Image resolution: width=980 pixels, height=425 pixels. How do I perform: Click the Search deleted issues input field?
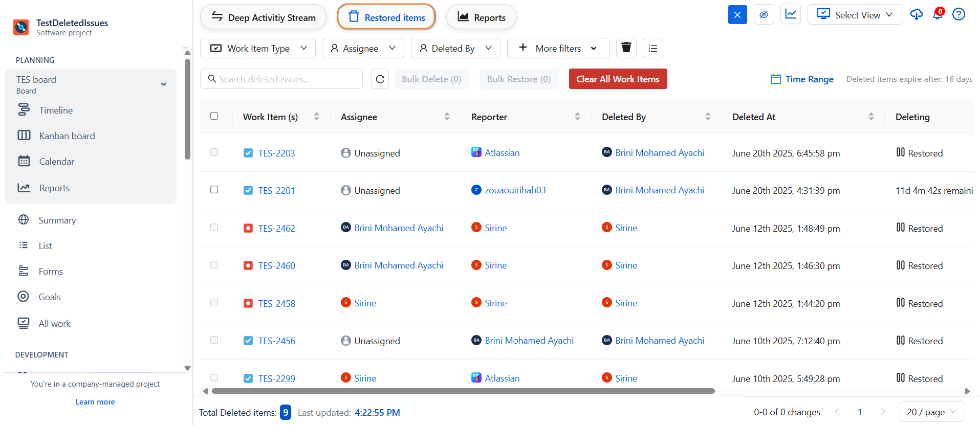coord(287,79)
